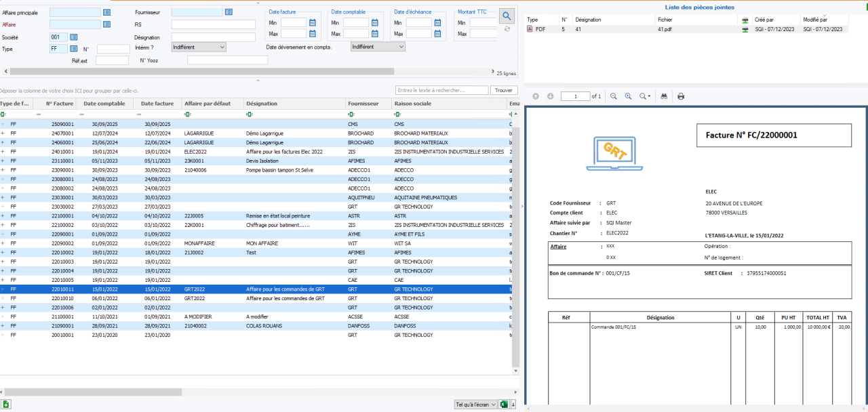Open find with the binoculars icon
Image resolution: width=868 pixels, height=412 pixels.
point(663,96)
